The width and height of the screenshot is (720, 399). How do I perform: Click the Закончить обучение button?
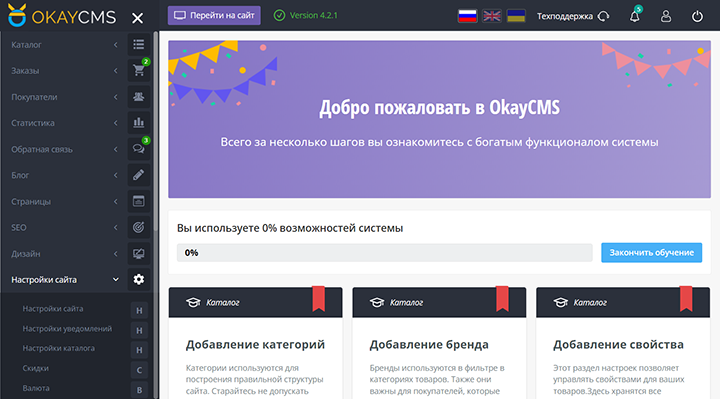click(x=652, y=253)
